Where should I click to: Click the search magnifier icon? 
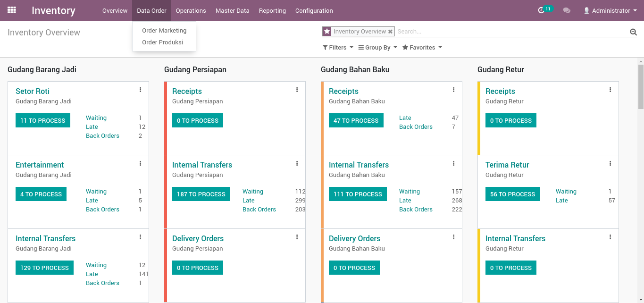pyautogui.click(x=633, y=32)
